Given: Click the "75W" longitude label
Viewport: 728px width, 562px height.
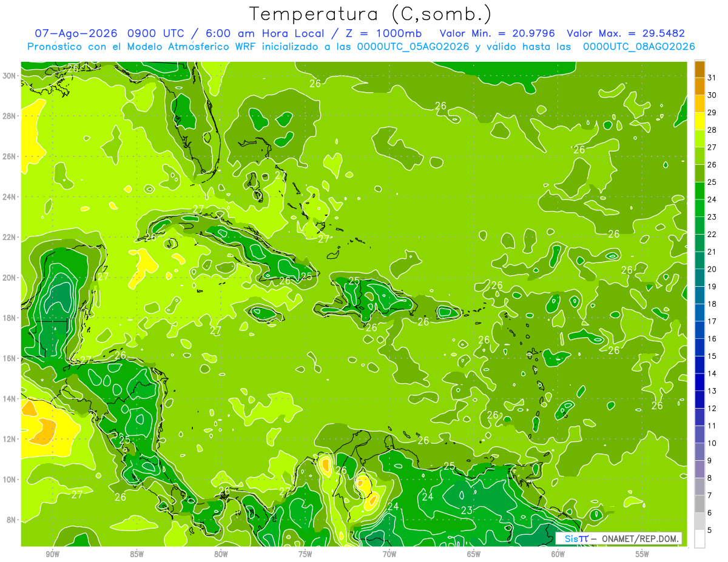Looking at the screenshot, I should tap(305, 554).
